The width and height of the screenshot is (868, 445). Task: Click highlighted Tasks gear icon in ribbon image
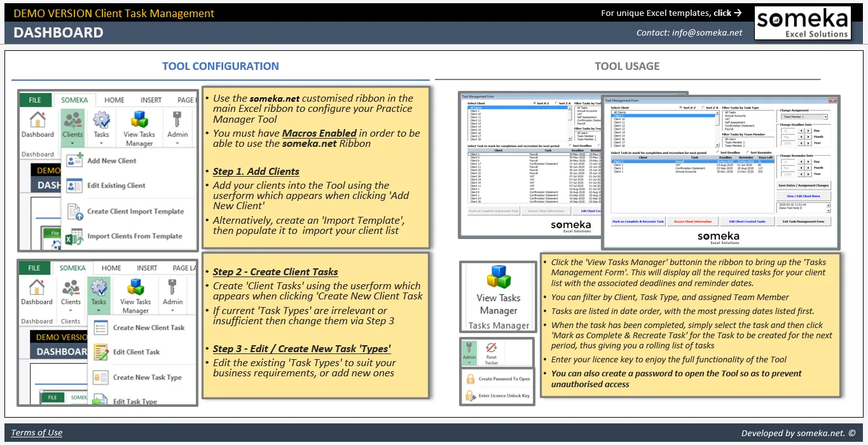pyautogui.click(x=99, y=287)
